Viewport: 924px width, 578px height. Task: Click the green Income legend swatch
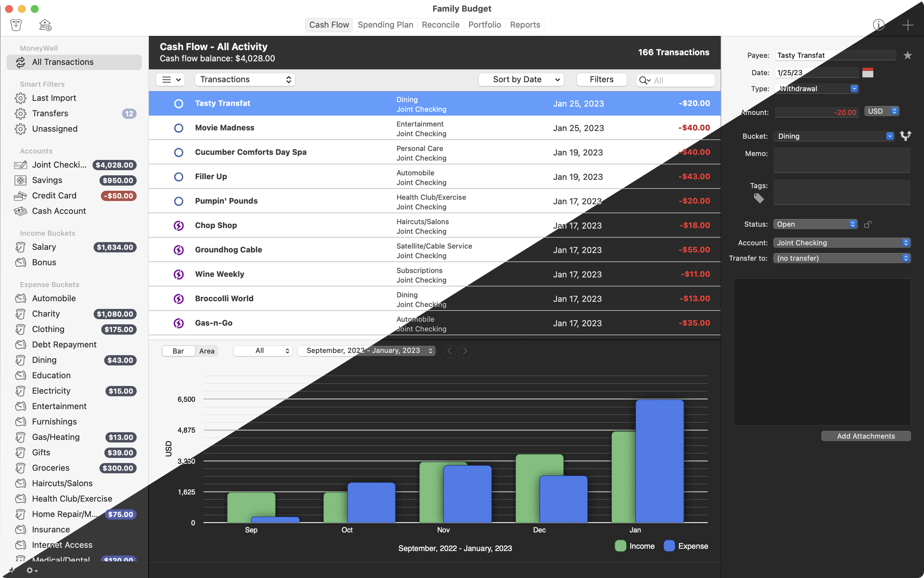620,546
